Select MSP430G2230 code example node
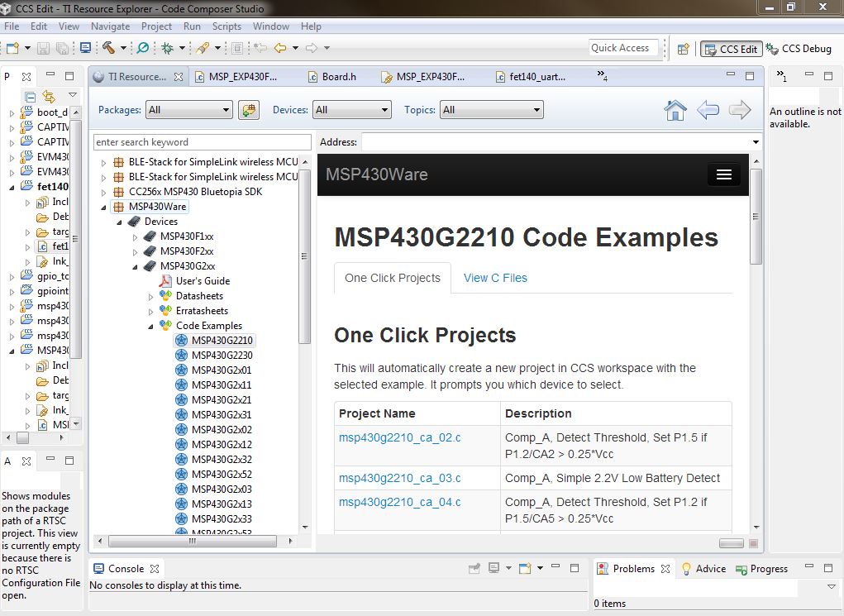844x616 pixels. (x=222, y=356)
